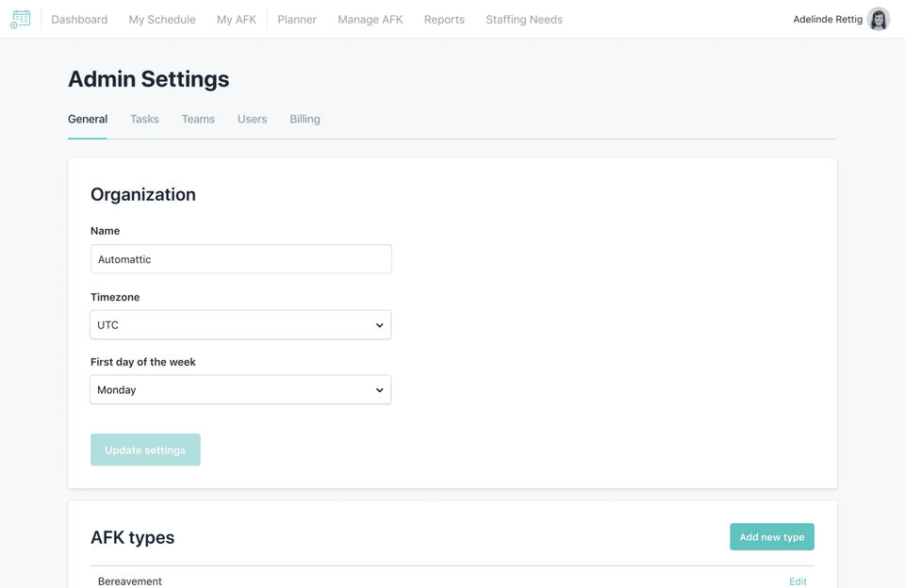Select the General tab

coord(88,120)
